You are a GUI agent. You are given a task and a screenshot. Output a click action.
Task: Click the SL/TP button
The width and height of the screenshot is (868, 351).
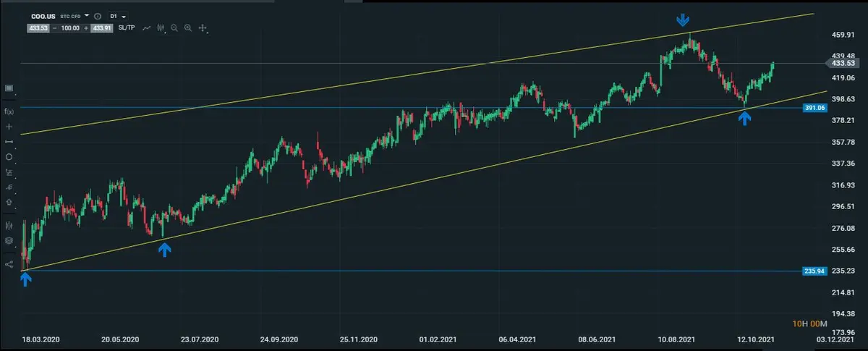tap(126, 28)
